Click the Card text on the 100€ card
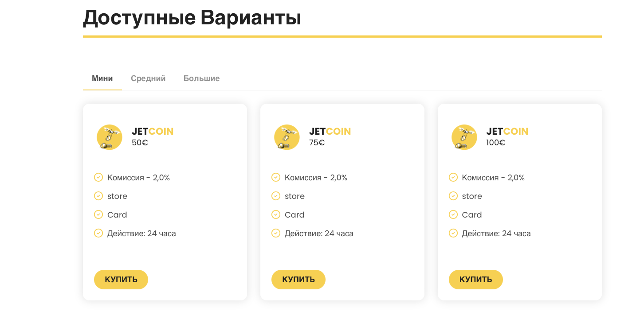Screen dimensions: 644x327 [x=472, y=215]
